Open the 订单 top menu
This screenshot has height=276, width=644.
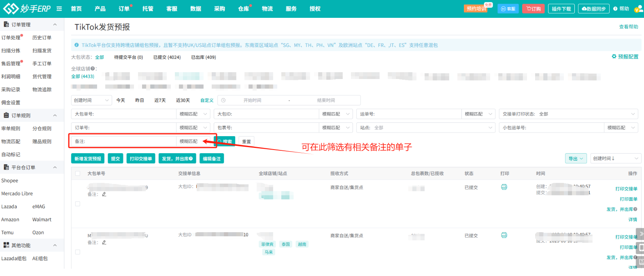[x=124, y=9]
